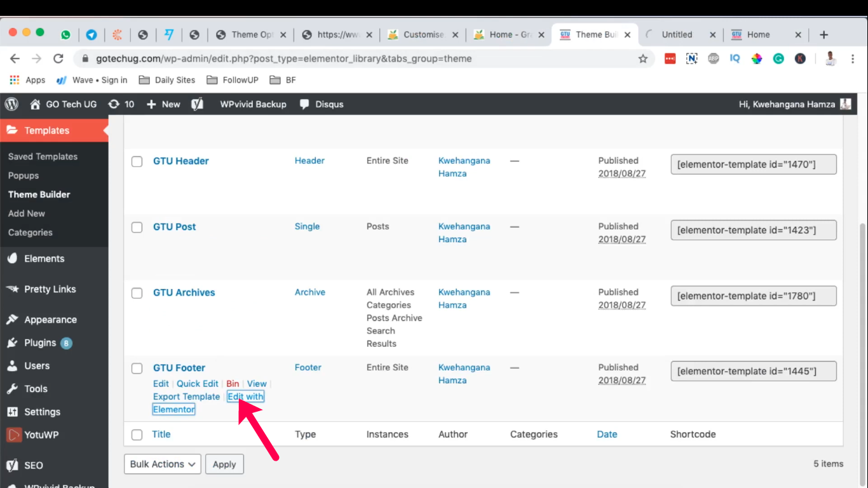Move GTU Footer to the Bin

pos(233,384)
